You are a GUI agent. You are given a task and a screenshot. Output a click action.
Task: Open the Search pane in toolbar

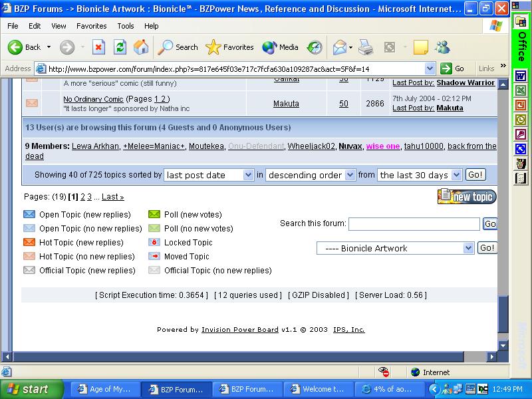178,47
